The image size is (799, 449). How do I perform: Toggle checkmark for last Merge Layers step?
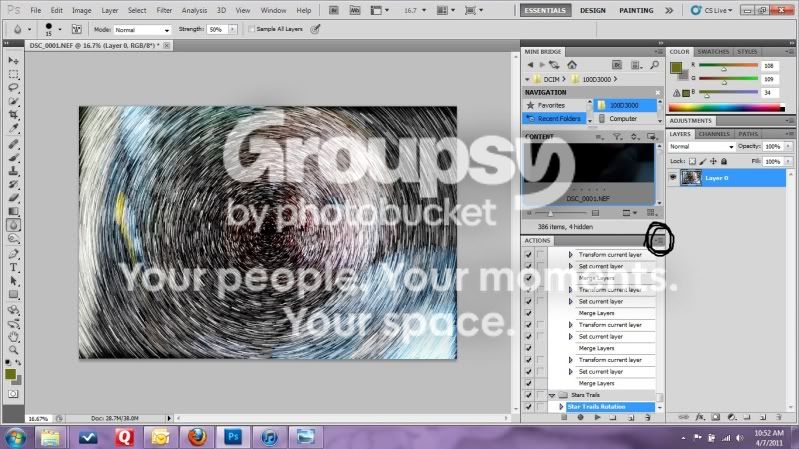[528, 383]
